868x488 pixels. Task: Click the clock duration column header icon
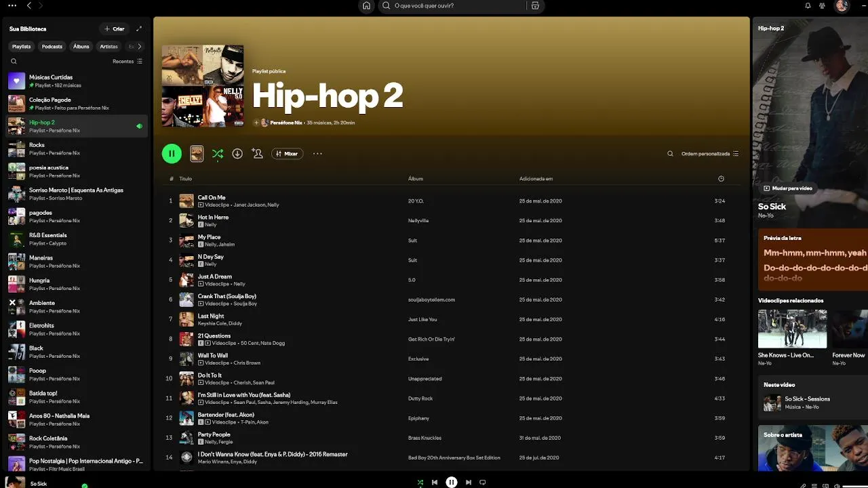[721, 179]
